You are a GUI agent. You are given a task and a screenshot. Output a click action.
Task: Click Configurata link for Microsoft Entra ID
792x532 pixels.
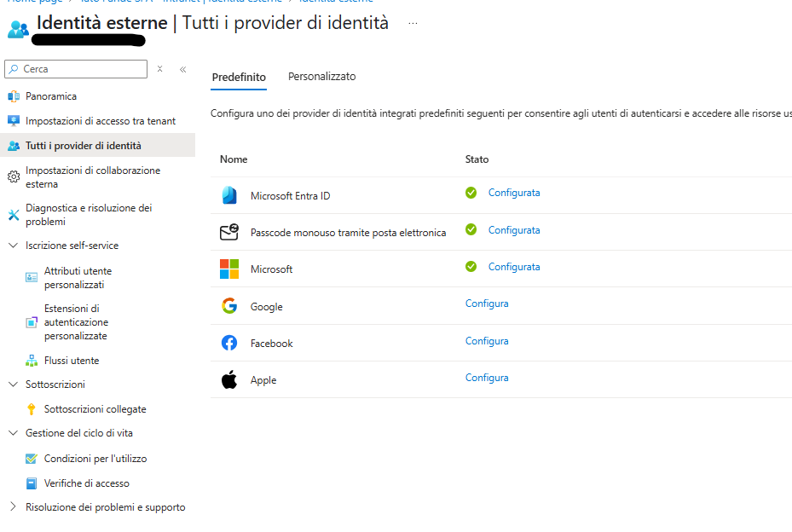coord(514,193)
